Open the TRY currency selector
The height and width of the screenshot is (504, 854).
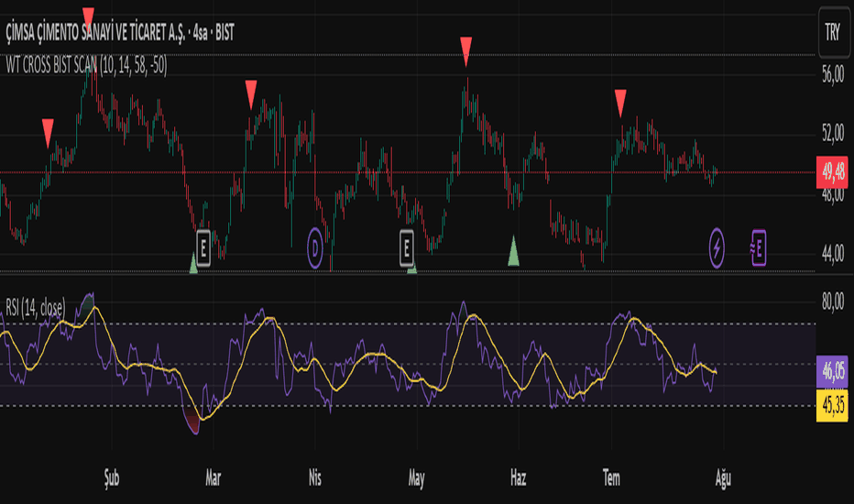coord(833,32)
